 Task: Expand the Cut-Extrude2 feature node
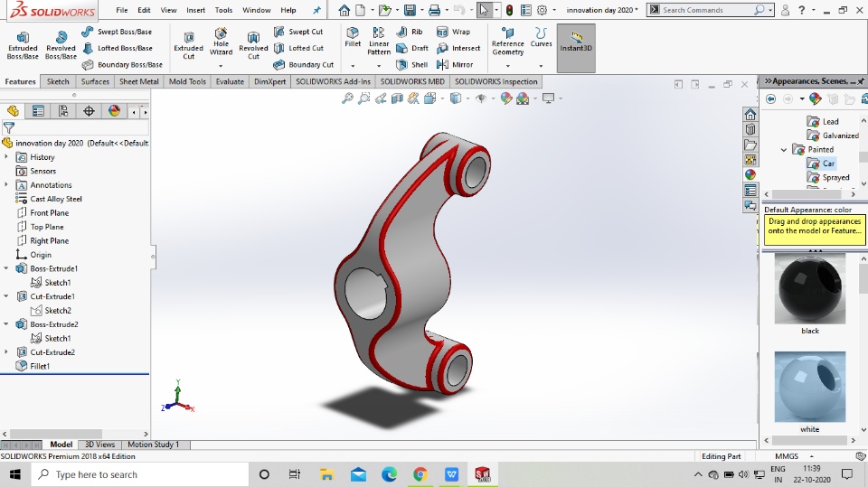(6, 352)
